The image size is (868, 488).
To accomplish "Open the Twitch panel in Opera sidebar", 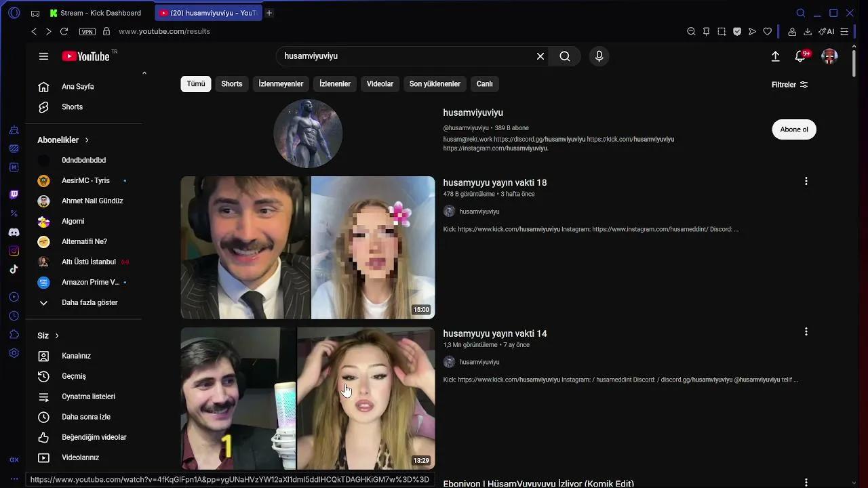I will (x=14, y=195).
